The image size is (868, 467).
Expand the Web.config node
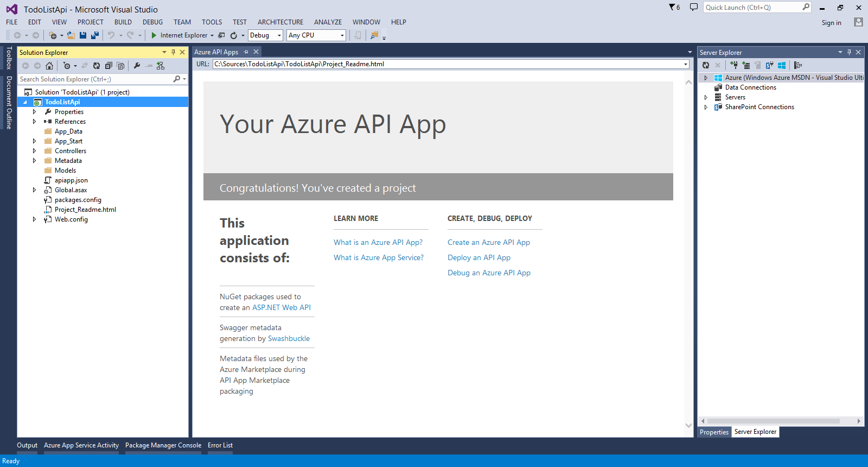point(34,219)
